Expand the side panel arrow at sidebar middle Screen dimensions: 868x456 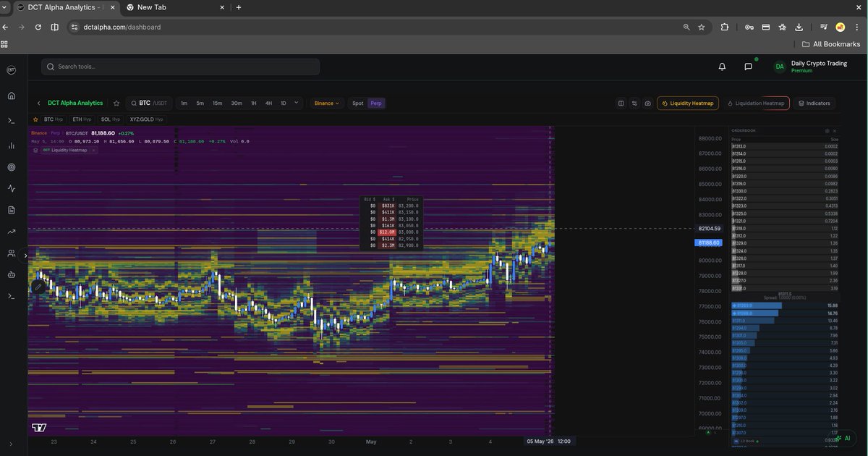point(25,256)
